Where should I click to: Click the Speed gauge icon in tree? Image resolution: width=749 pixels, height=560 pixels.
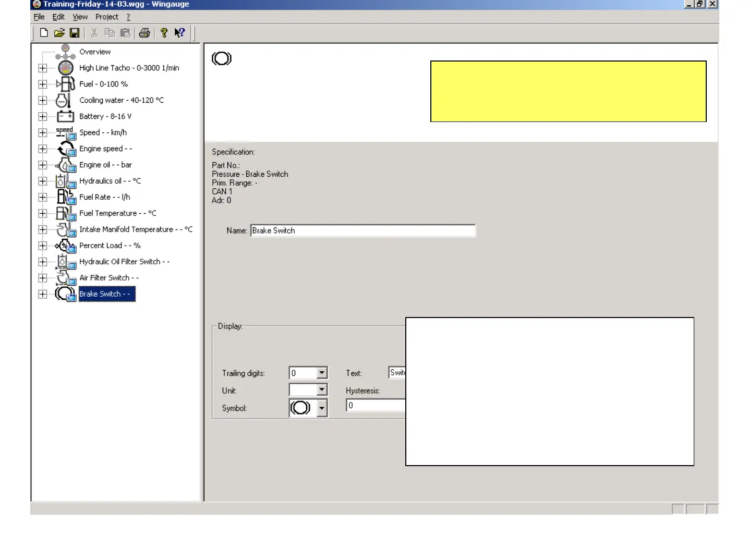click(66, 132)
